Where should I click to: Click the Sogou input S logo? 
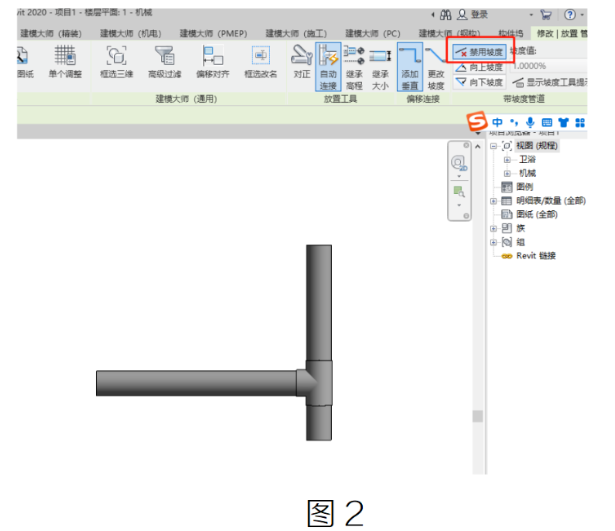coord(477,122)
